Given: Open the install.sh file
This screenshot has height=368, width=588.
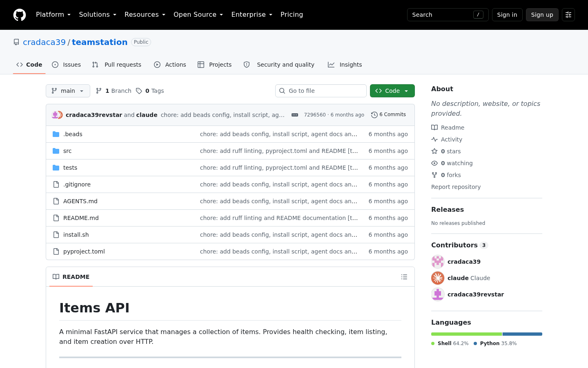Looking at the screenshot, I should [x=76, y=235].
